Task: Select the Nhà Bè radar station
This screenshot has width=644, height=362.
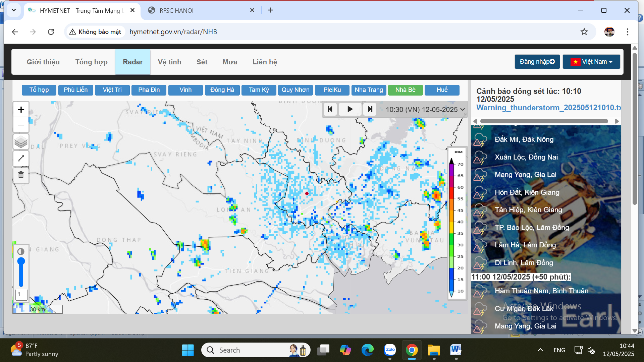Action: (x=405, y=90)
